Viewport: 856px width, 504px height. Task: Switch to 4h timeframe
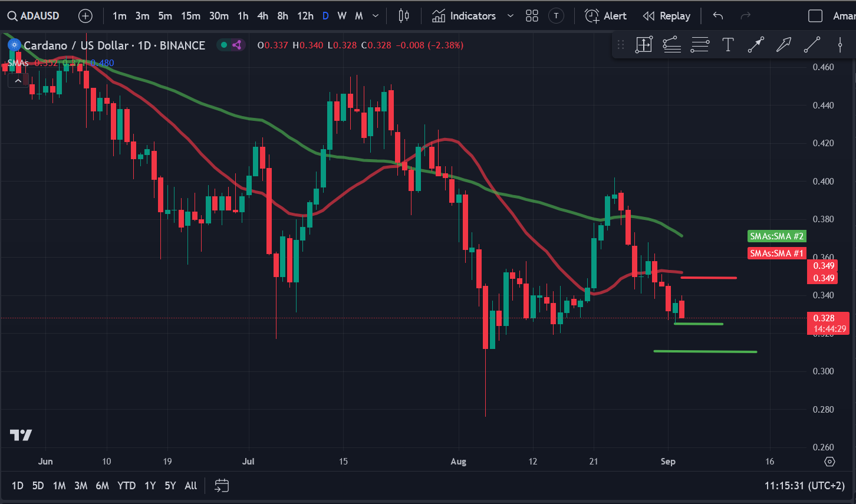click(x=263, y=16)
